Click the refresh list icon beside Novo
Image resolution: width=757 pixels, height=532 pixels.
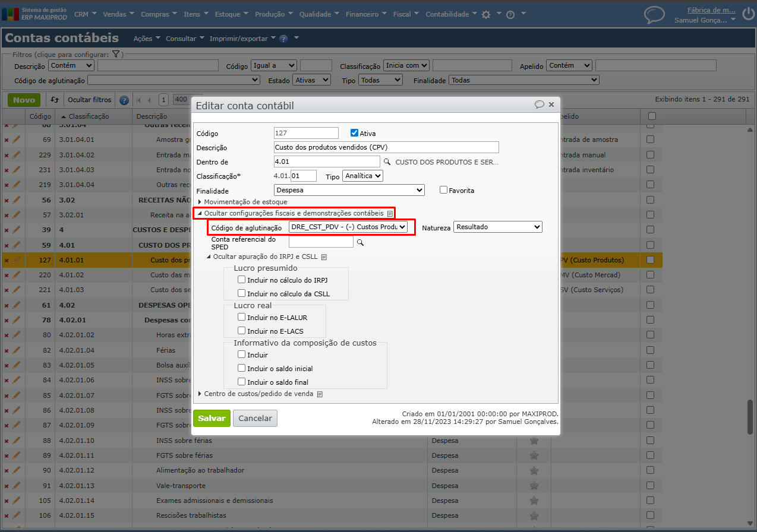[x=55, y=100]
